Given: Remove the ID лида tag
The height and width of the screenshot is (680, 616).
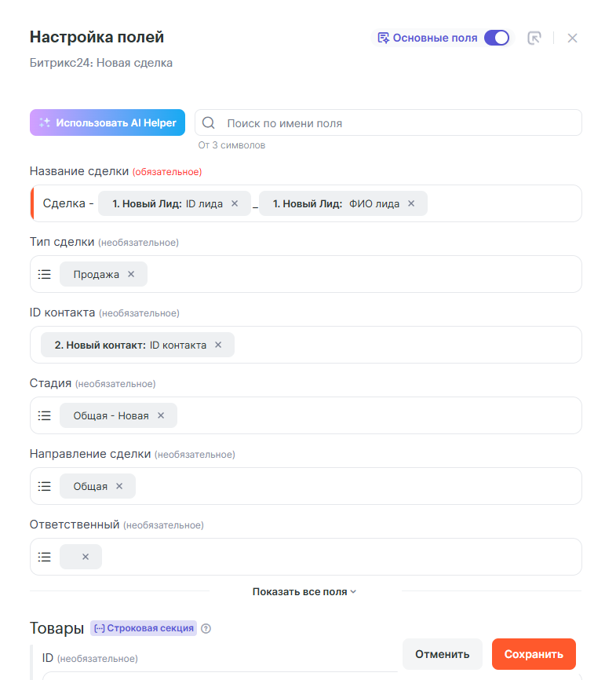Looking at the screenshot, I should coord(235,203).
